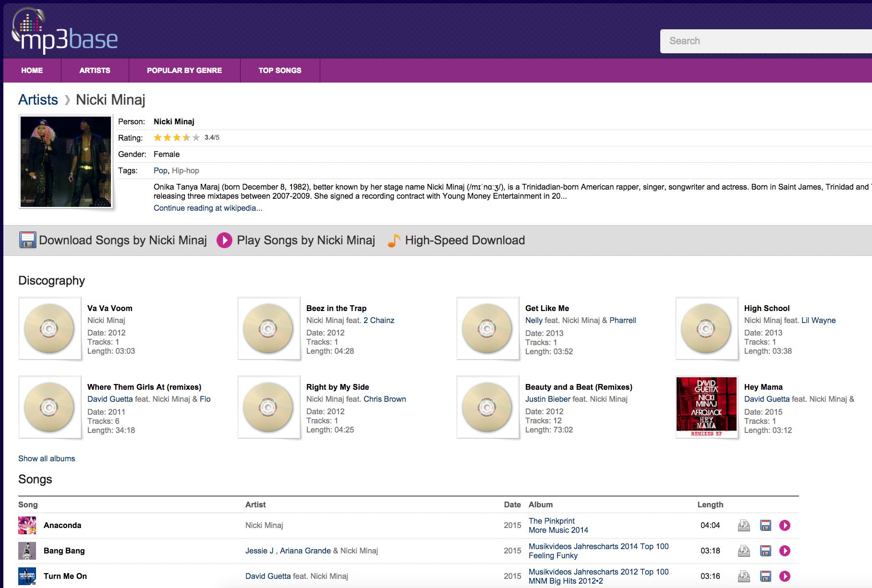Screen dimensions: 872x588
Task: Click the floppy disk icon for Anaconda
Action: [765, 526]
